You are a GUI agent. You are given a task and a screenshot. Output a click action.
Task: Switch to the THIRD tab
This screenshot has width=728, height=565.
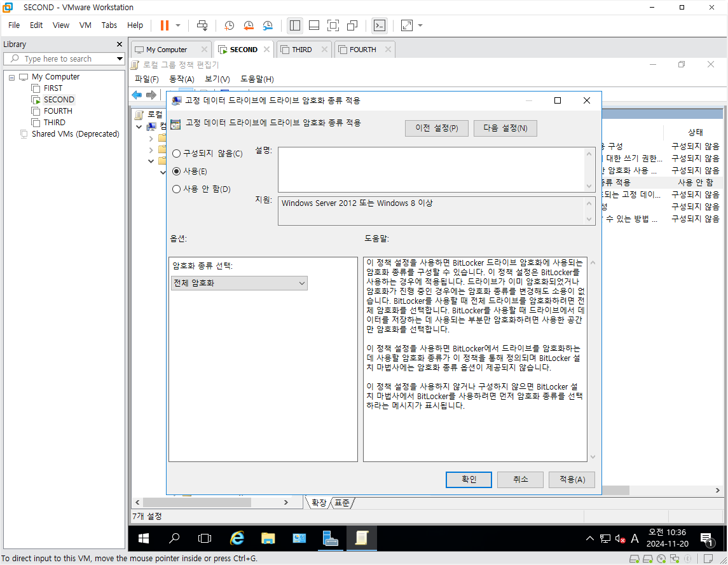[302, 50]
